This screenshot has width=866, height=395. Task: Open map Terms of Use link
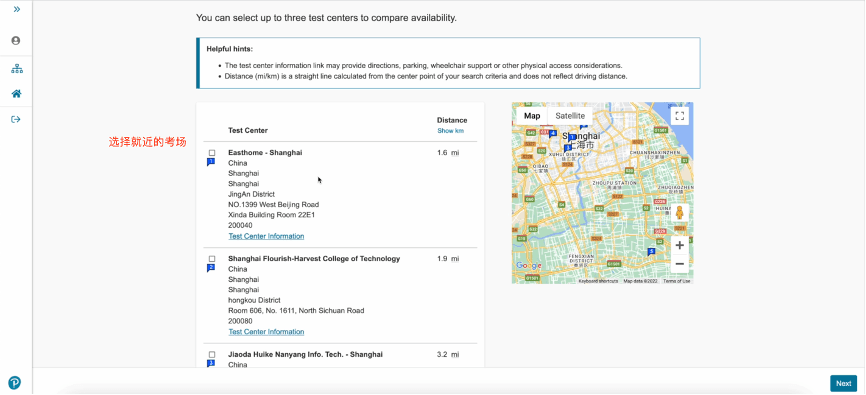677,281
